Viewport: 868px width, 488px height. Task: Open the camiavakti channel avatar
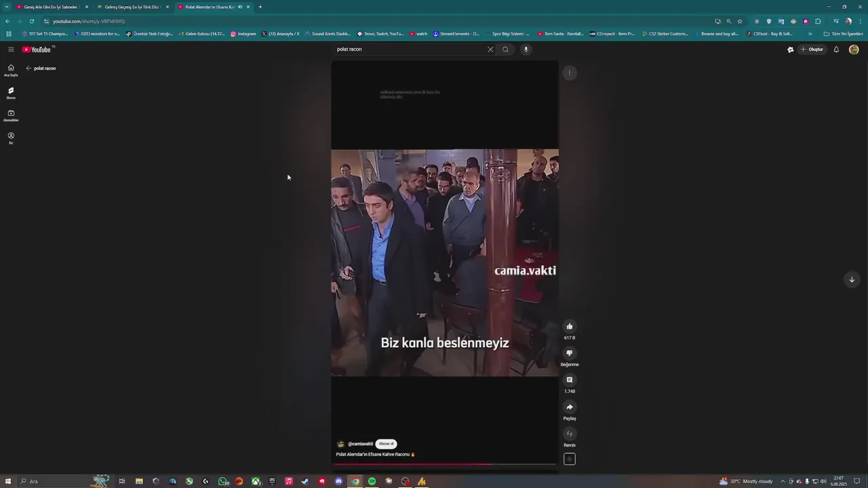point(340,444)
